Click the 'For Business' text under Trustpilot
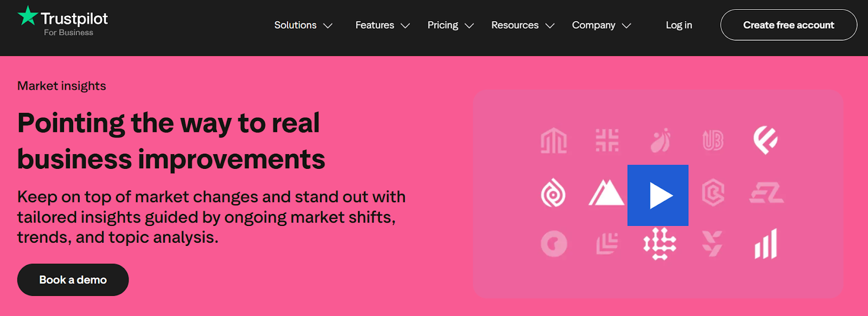The height and width of the screenshot is (316, 868). coord(68,33)
